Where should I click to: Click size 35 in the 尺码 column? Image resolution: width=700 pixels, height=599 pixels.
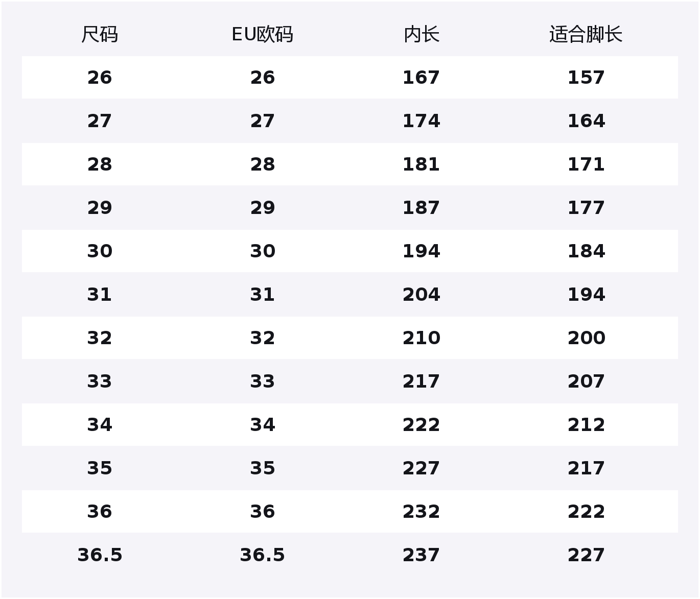(x=100, y=468)
